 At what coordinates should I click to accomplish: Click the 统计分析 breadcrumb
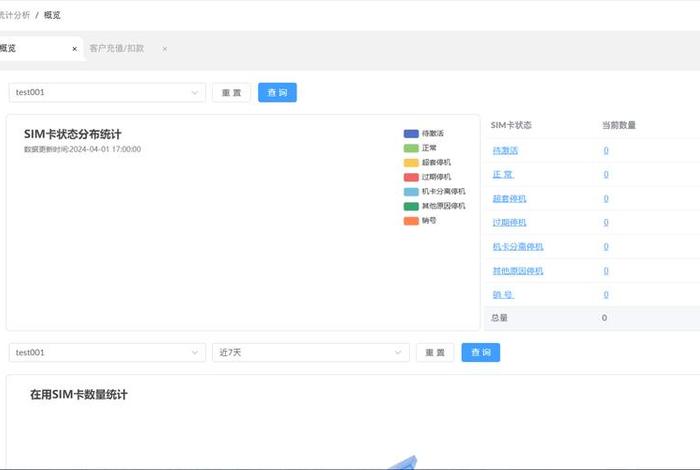click(x=14, y=15)
